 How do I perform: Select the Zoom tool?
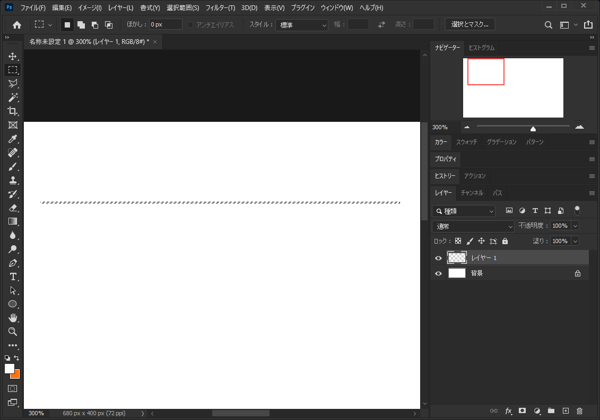(x=13, y=332)
